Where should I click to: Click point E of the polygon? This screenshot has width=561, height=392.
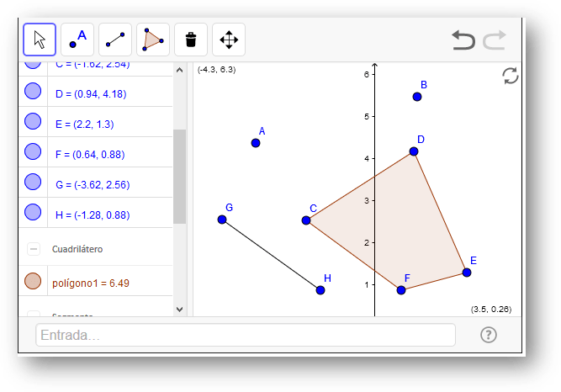click(467, 273)
